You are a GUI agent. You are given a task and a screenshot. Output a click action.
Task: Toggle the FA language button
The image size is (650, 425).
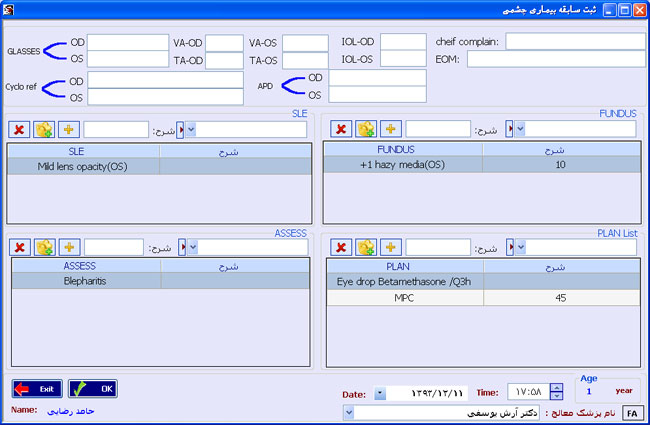633,413
